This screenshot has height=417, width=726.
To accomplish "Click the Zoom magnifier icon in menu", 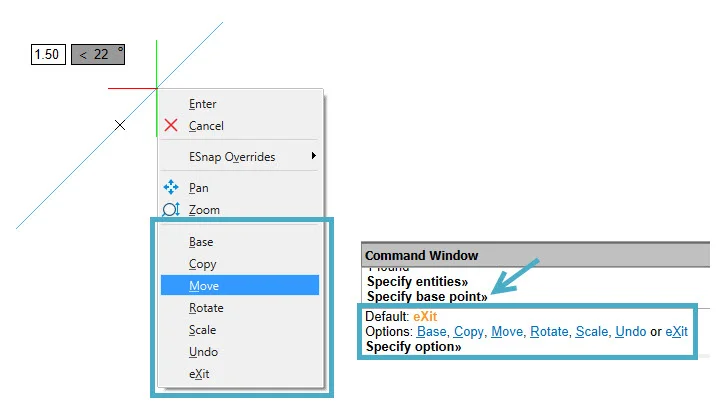I will (x=171, y=210).
